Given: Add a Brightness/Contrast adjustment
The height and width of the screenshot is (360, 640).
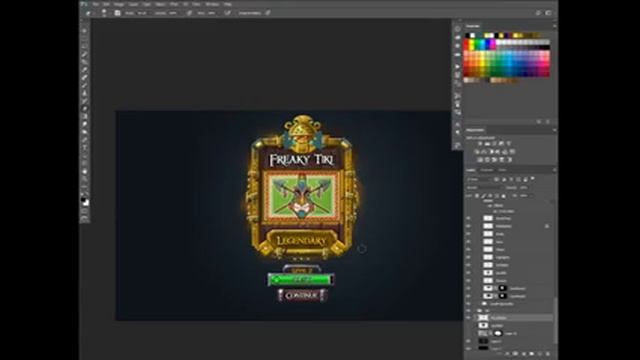Looking at the screenshot, I should point(480,144).
